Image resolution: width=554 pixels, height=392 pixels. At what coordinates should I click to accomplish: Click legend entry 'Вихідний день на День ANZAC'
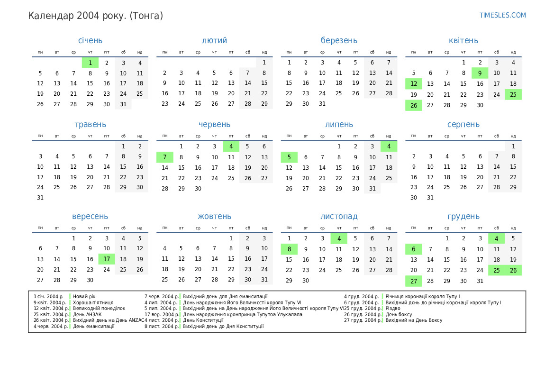(109, 320)
